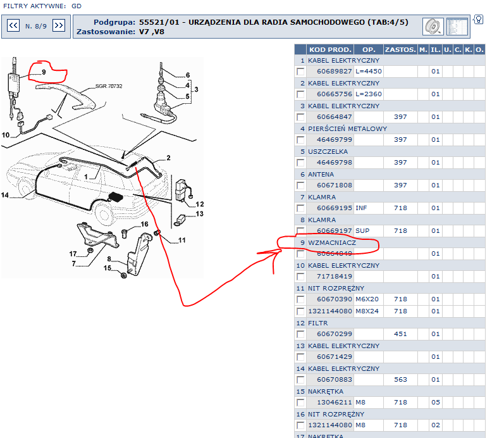
Task: Select row 7 KLAMRA
Action: (x=390, y=197)
